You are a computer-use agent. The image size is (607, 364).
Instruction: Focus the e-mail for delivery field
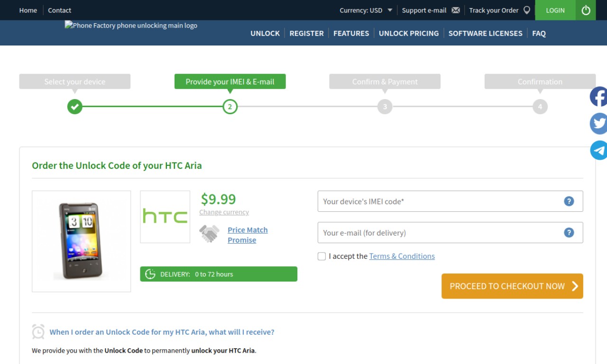450,233
